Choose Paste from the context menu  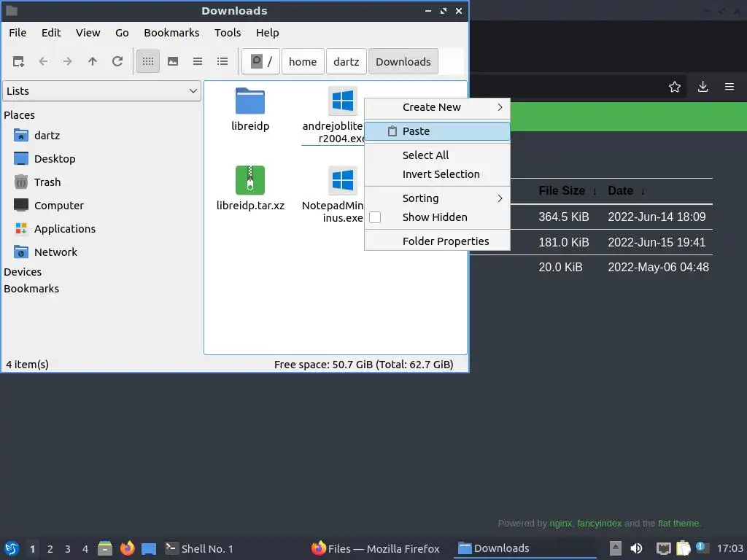(x=438, y=131)
